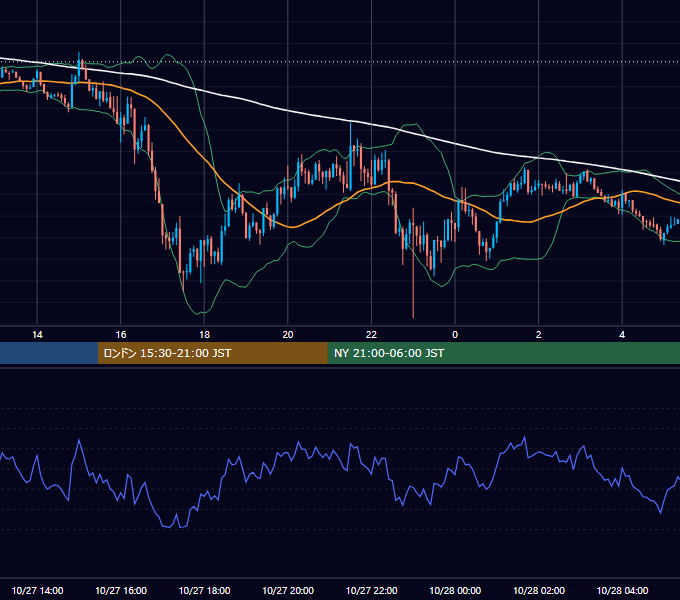The height and width of the screenshot is (600, 680).
Task: Click the 10/27 18:00 date label
Action: (204, 590)
